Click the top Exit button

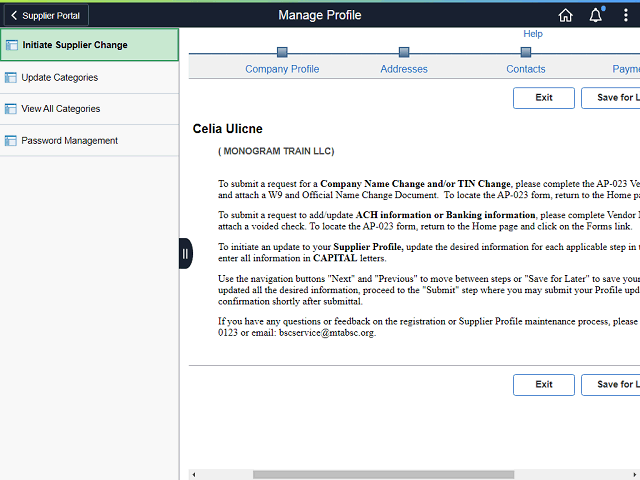544,98
